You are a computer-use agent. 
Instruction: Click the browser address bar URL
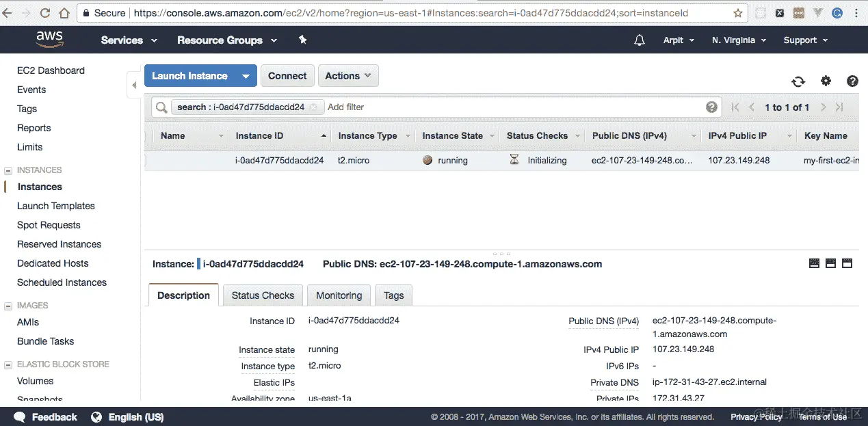(410, 13)
